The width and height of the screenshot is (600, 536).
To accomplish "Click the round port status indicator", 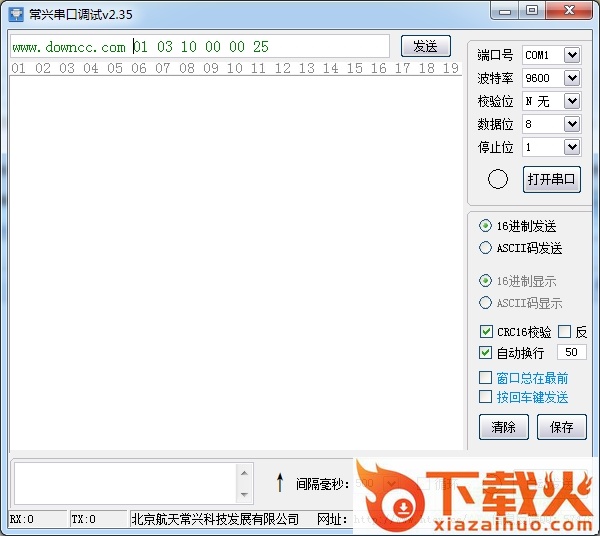I will click(x=497, y=179).
